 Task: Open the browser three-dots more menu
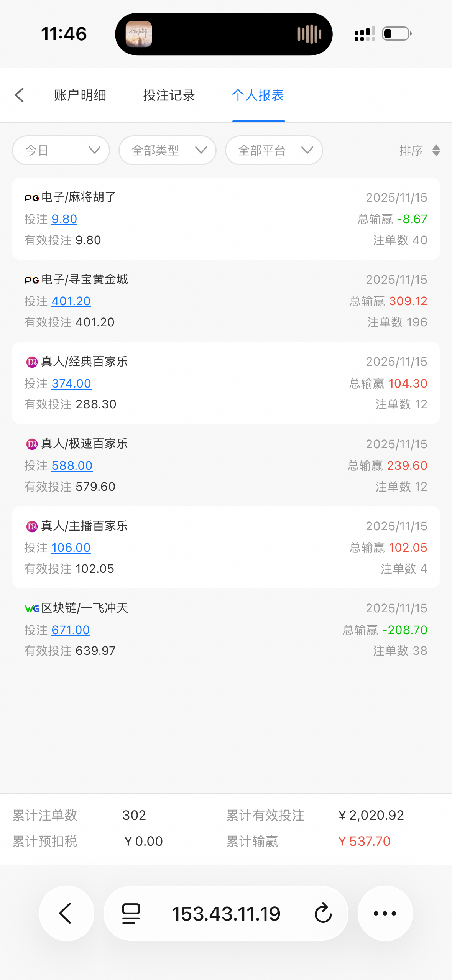click(385, 913)
